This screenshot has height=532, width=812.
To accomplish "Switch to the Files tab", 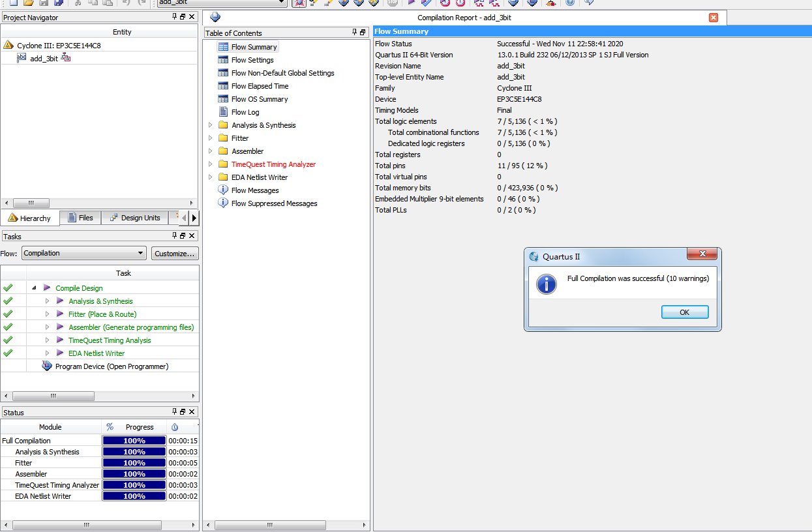I will 80,218.
